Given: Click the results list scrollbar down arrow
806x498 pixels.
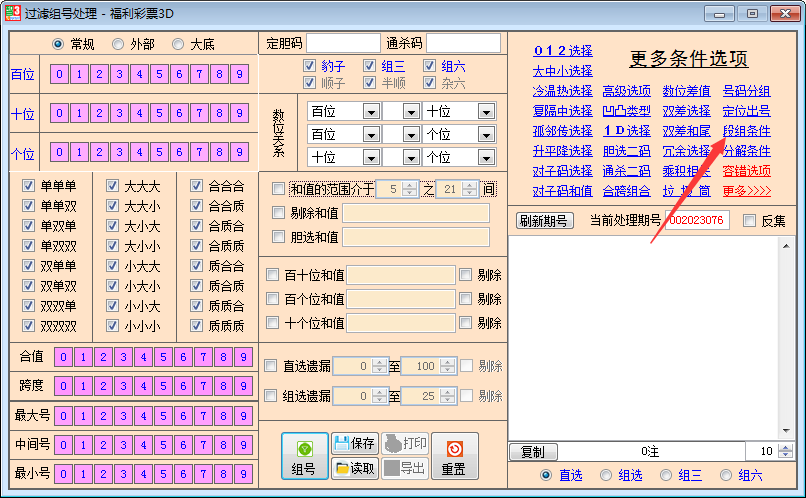Looking at the screenshot, I should 786,431.
